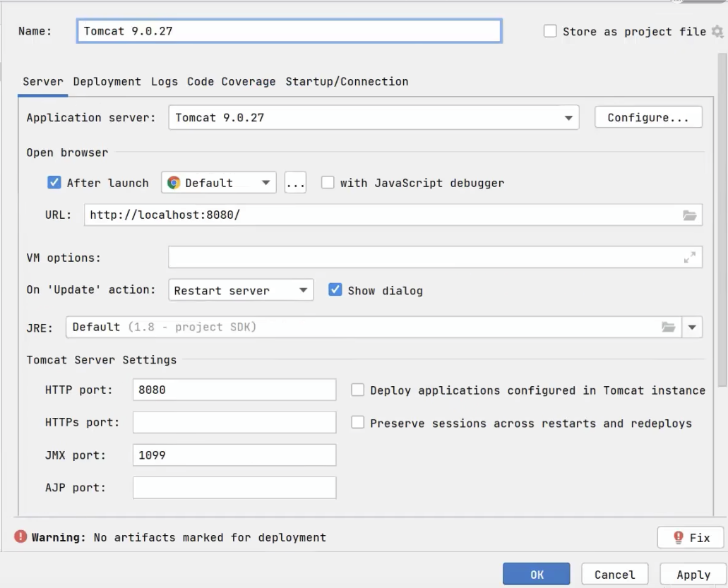Click the VM options input field
The height and width of the screenshot is (588, 728).
tap(435, 257)
